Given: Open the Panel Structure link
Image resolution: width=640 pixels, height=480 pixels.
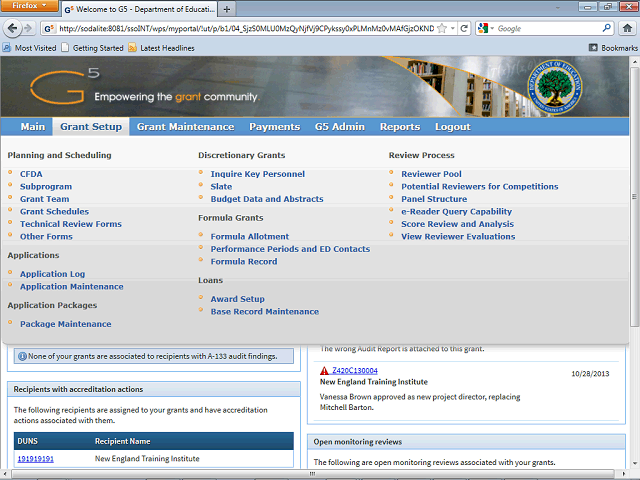Looking at the screenshot, I should (434, 199).
